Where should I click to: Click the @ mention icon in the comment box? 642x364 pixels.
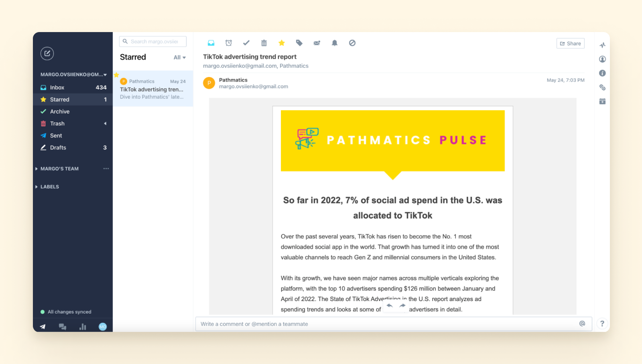point(582,324)
